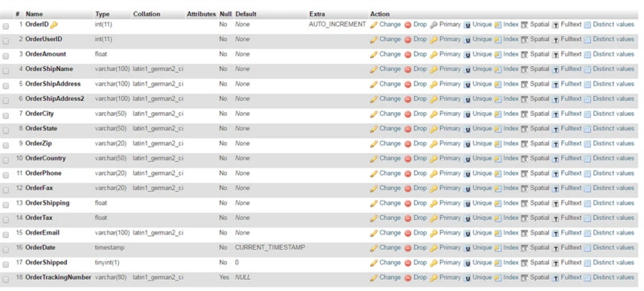Click the Attributes column header
The image size is (644, 291).
pyautogui.click(x=201, y=14)
